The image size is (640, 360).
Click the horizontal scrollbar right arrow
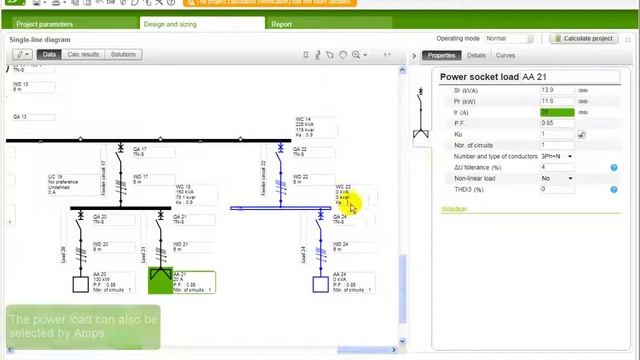point(394,350)
